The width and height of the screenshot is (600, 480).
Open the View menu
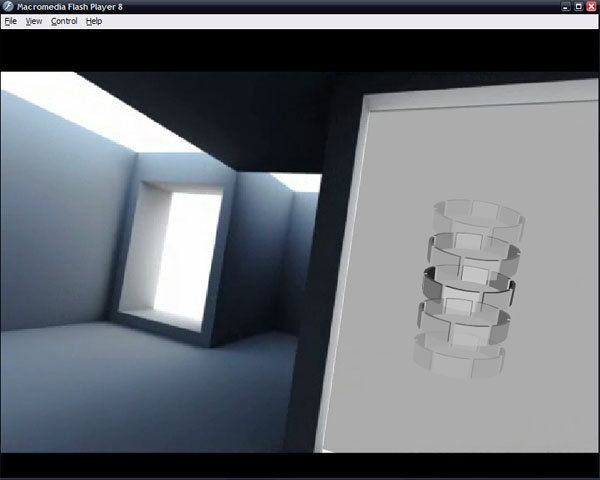pyautogui.click(x=34, y=21)
